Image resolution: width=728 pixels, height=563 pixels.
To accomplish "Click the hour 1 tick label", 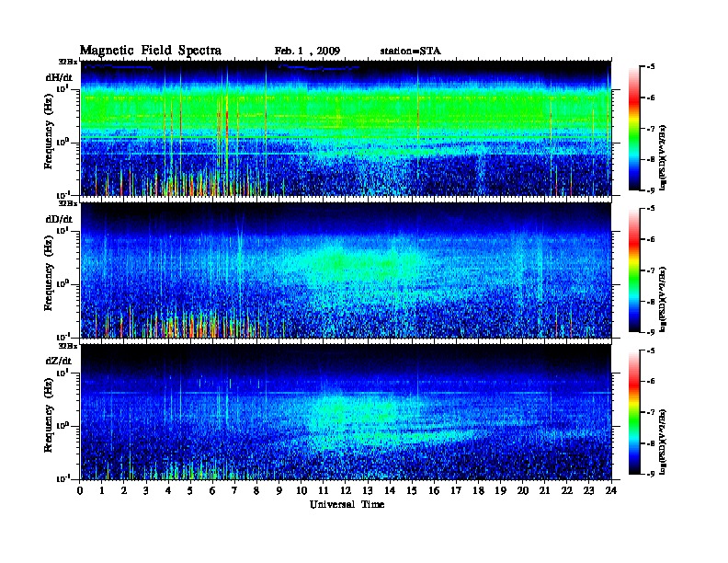I will 102,490.
